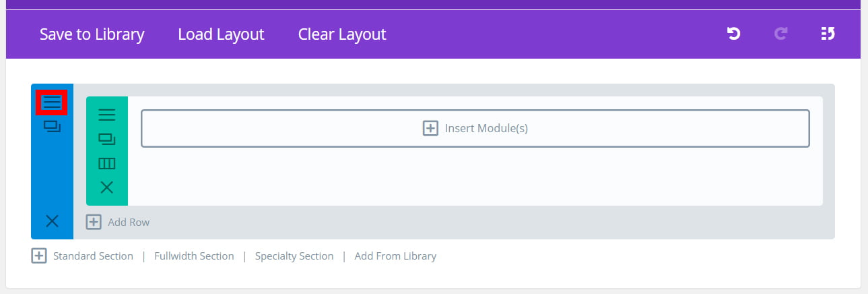Clone the section using the blue bar duplicate icon

coord(52,126)
